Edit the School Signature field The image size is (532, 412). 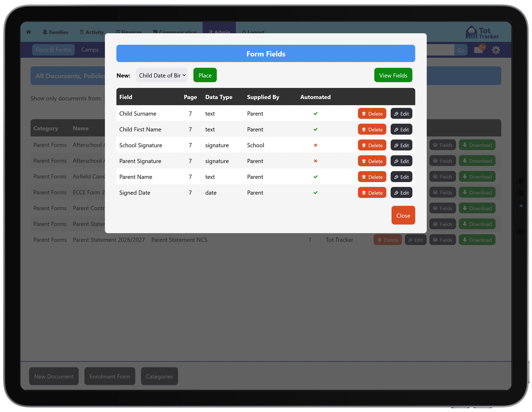pos(401,145)
